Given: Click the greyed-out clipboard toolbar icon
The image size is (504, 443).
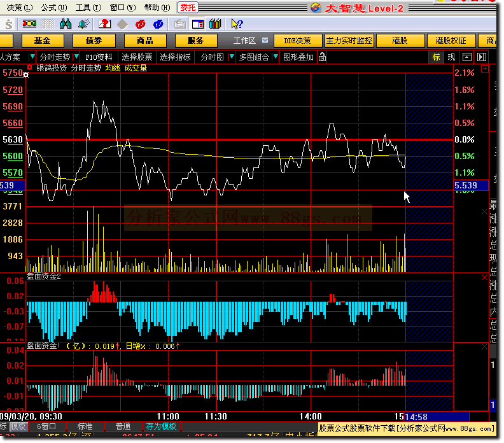Looking at the screenshot, I should [x=180, y=24].
